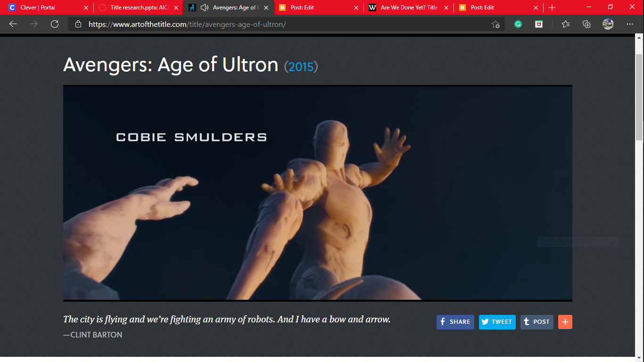Image resolution: width=644 pixels, height=362 pixels.
Task: Reload the current page
Action: pyautogui.click(x=55, y=24)
